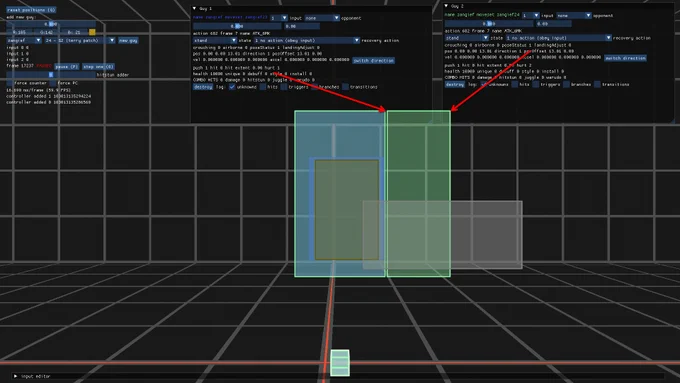Screen dimensions: 680x383
Task: Adjust the add new guy position slider
Action: tap(51, 24)
